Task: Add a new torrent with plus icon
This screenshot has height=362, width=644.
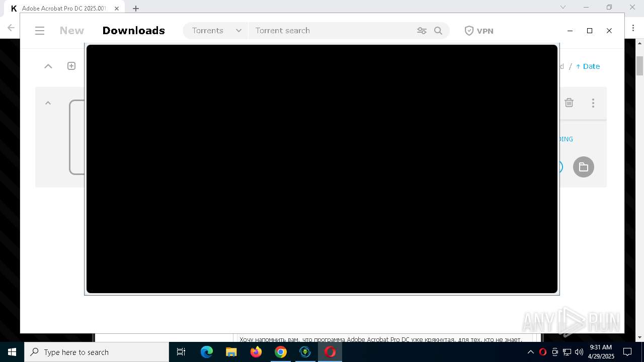Action: (71, 66)
